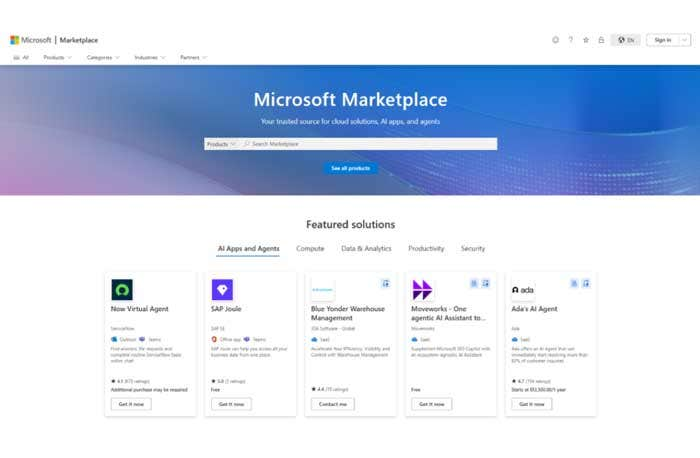Open the feedback smiley icon
700x458 pixels.
click(x=556, y=40)
